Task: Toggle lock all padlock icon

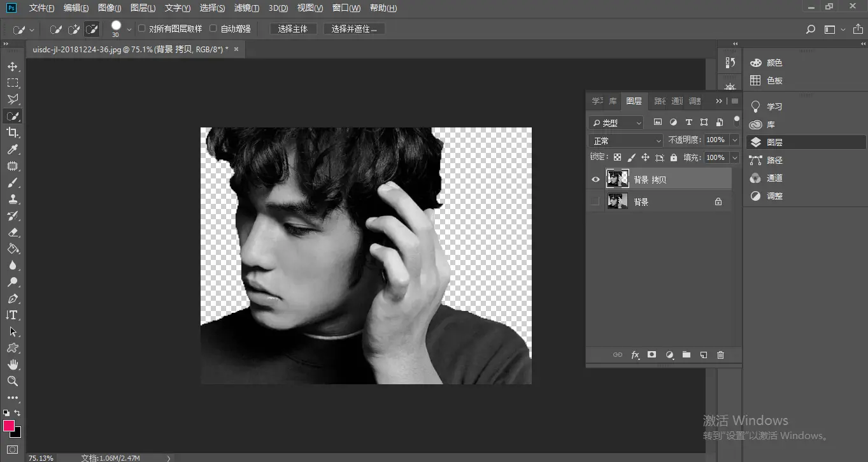Action: tap(674, 157)
